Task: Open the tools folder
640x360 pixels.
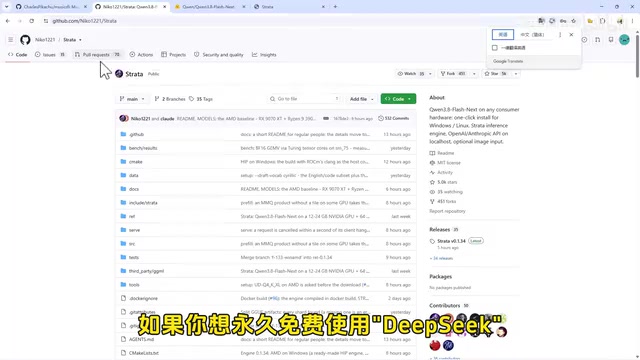Action: pyautogui.click(x=134, y=285)
